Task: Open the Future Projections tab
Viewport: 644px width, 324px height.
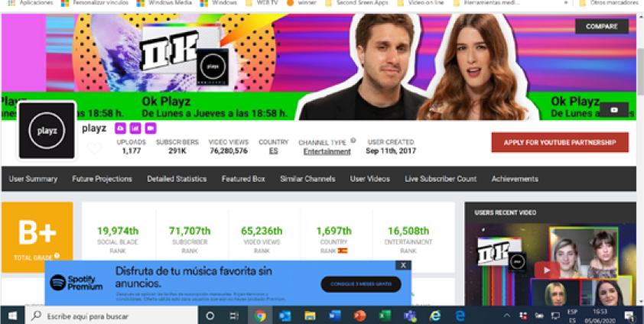Action: click(102, 179)
